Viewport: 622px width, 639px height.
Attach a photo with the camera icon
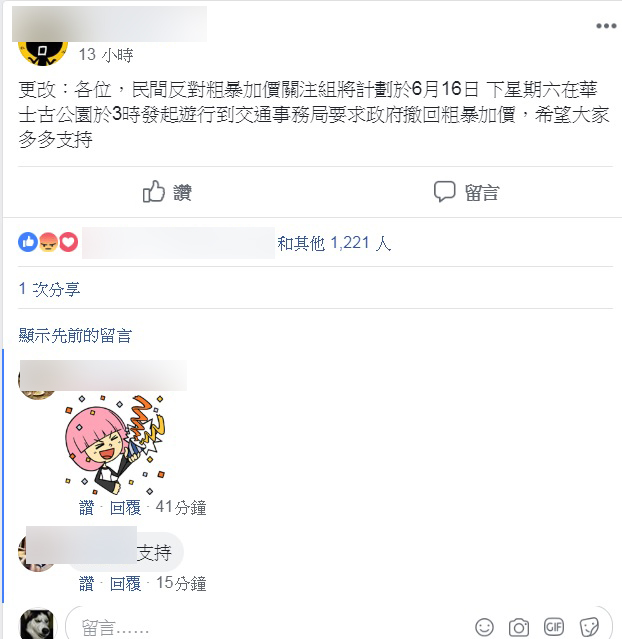(518, 626)
